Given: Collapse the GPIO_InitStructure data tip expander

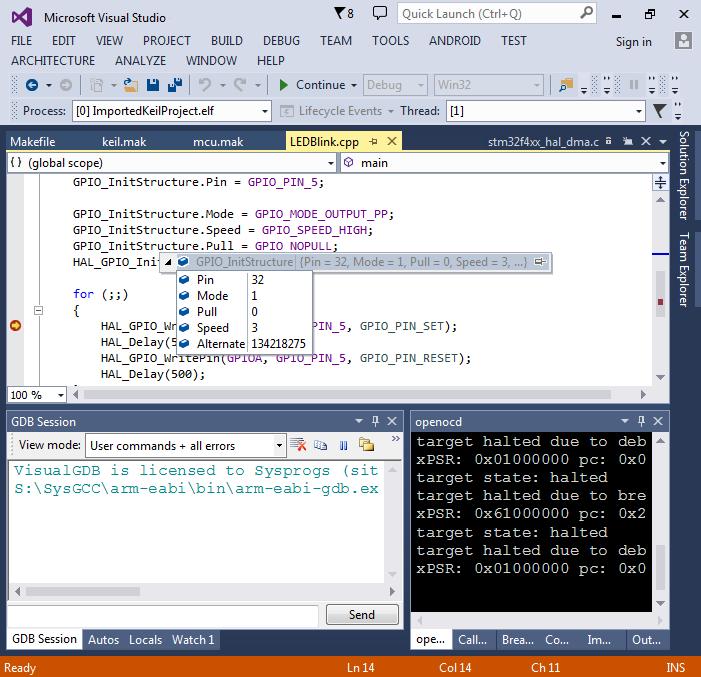Looking at the screenshot, I should pyautogui.click(x=168, y=262).
